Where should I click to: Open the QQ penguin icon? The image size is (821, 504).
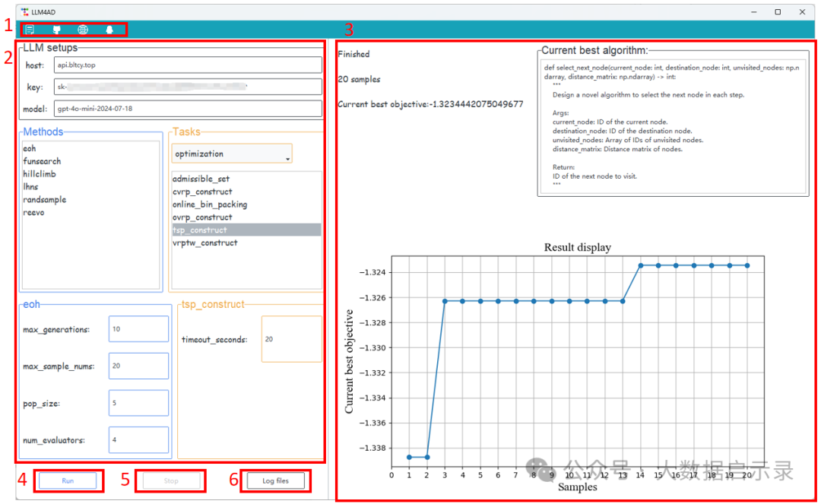pyautogui.click(x=109, y=30)
